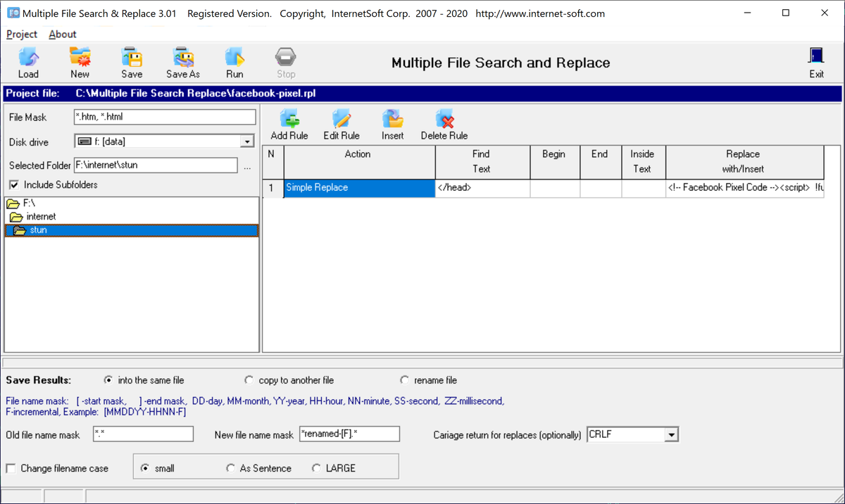845x504 pixels.
Task: Save the current project
Action: 131,62
